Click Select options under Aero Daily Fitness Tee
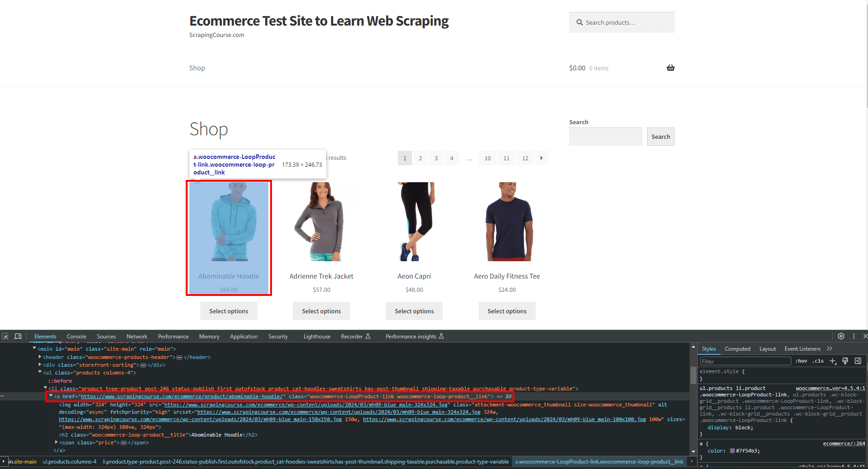The width and height of the screenshot is (868, 469). (507, 311)
